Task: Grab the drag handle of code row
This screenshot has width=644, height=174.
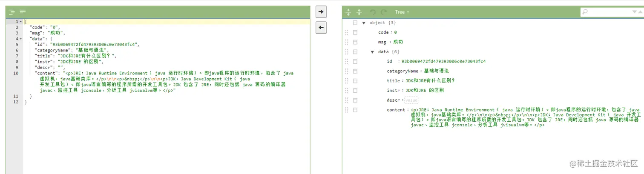Action: [x=347, y=32]
